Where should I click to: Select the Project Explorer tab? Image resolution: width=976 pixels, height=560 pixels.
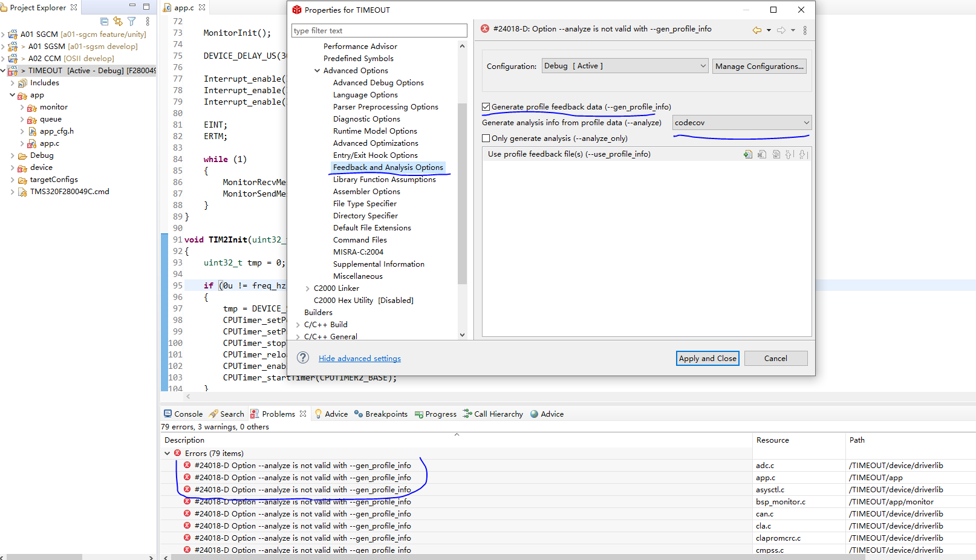(x=38, y=7)
